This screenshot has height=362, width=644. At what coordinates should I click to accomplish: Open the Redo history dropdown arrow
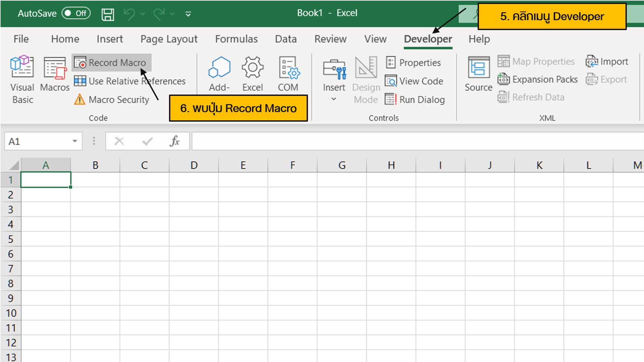(x=172, y=14)
